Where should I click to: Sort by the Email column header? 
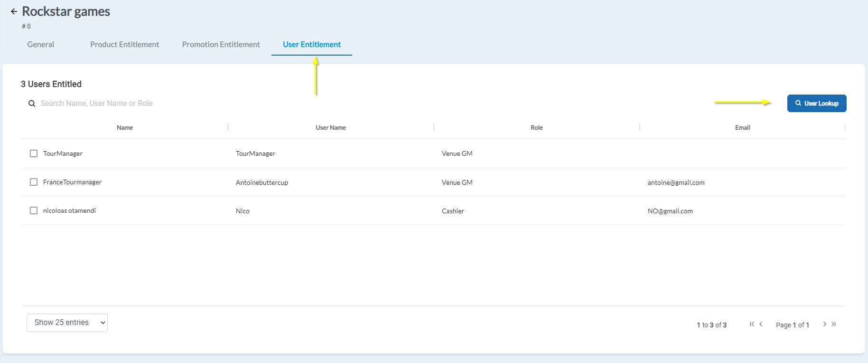tap(743, 128)
